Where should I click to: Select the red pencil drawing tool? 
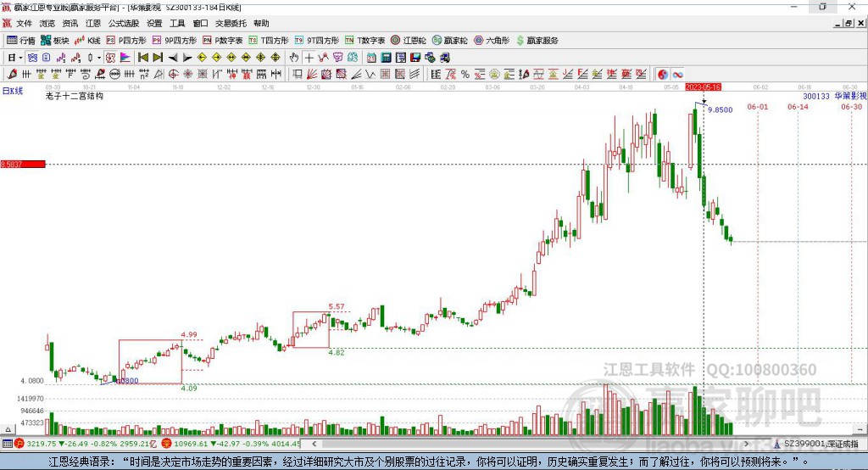pos(12,75)
